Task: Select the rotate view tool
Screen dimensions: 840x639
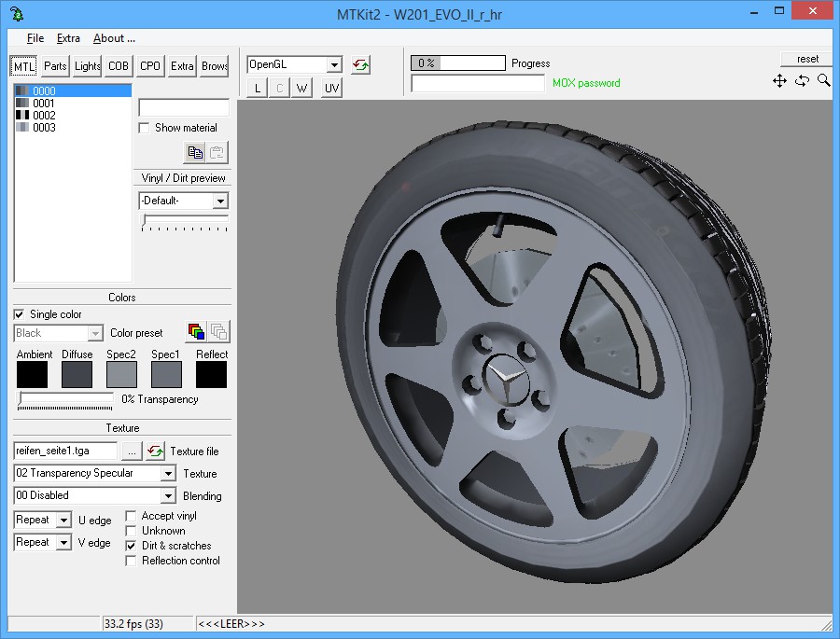Action: pos(802,81)
